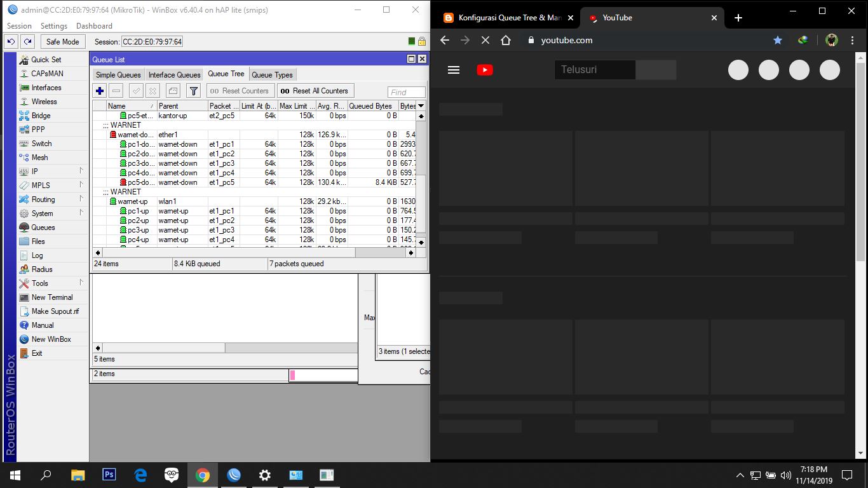The width and height of the screenshot is (868, 488).
Task: Open Manual in the sidebar
Action: click(43, 325)
